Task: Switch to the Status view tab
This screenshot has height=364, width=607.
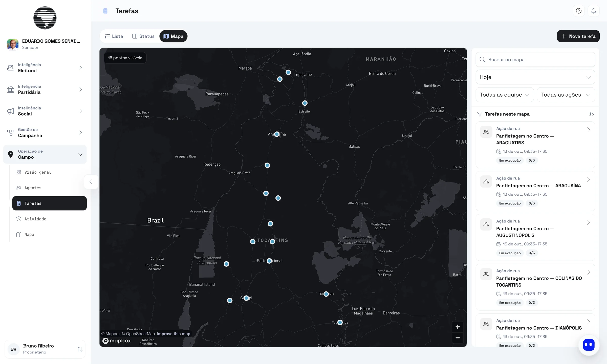Action: pyautogui.click(x=143, y=36)
